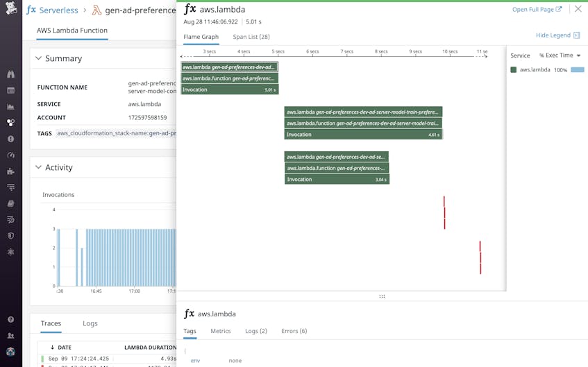Image resolution: width=588 pixels, height=367 pixels.
Task: Open the area-chart Metrics icon in sidebar
Action: pos(10,107)
